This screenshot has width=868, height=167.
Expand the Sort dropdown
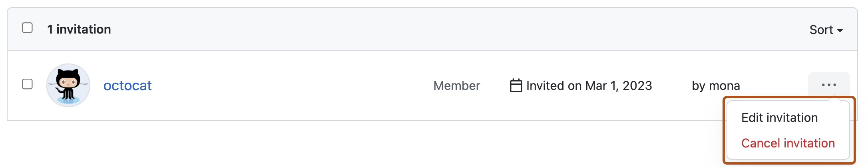(826, 30)
